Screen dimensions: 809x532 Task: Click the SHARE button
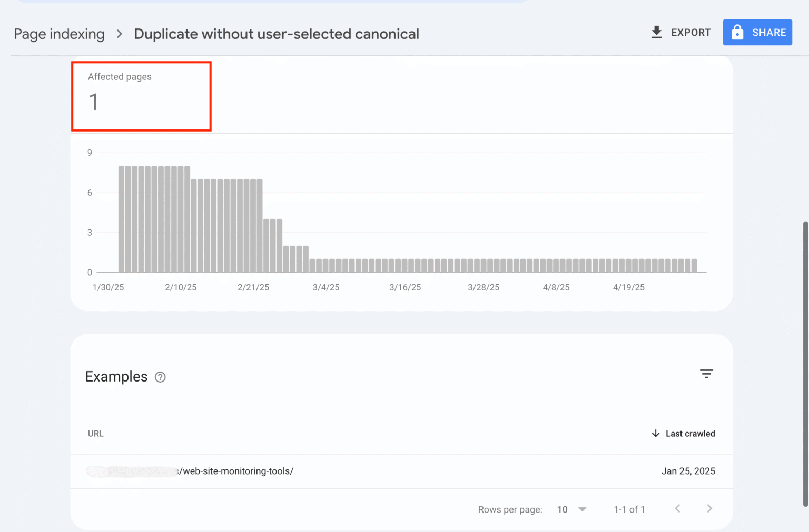[x=757, y=32]
